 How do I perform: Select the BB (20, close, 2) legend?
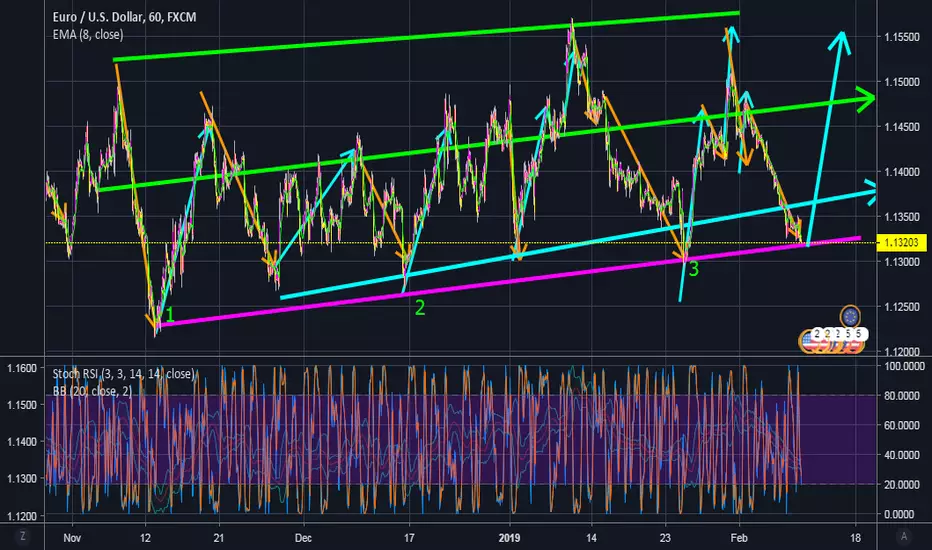(x=92, y=391)
